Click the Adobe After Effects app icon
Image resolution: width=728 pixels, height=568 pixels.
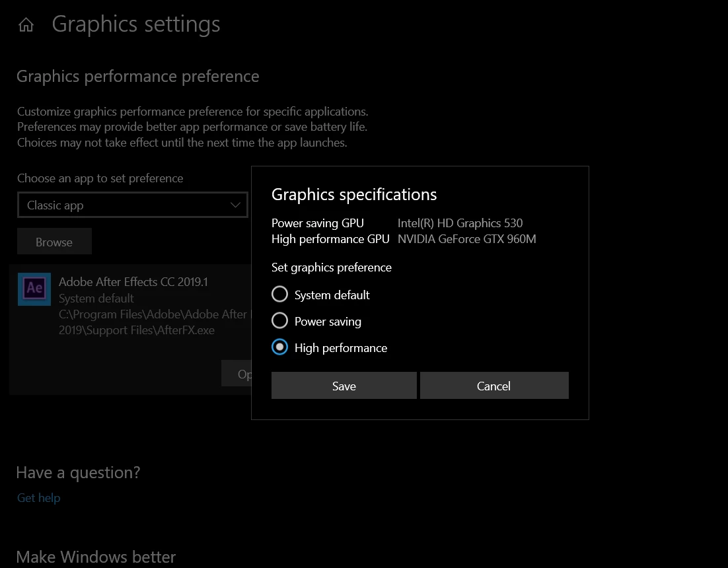34,289
